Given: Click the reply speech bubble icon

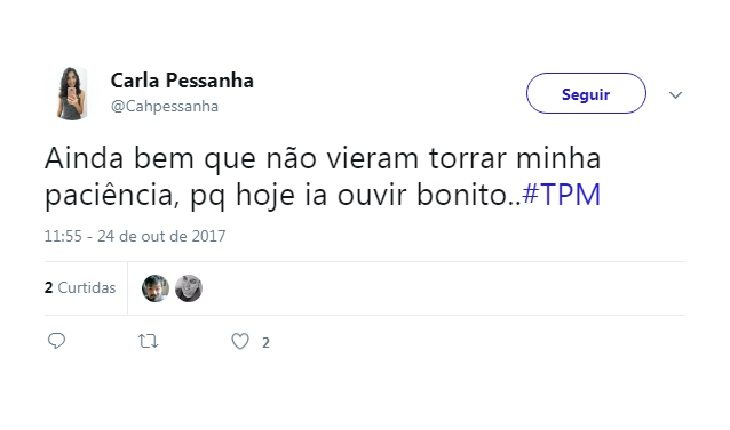Looking at the screenshot, I should (56, 341).
